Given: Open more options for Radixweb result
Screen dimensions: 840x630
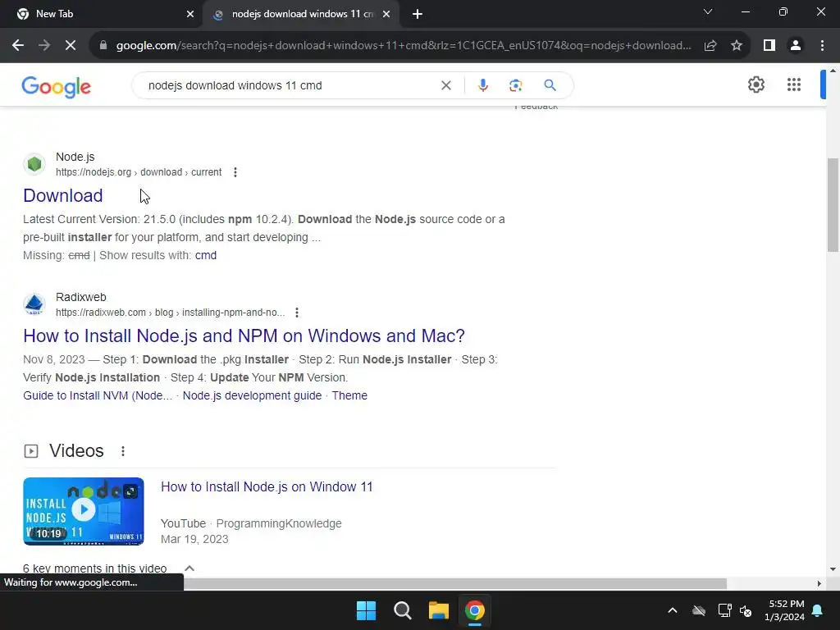Looking at the screenshot, I should (297, 313).
